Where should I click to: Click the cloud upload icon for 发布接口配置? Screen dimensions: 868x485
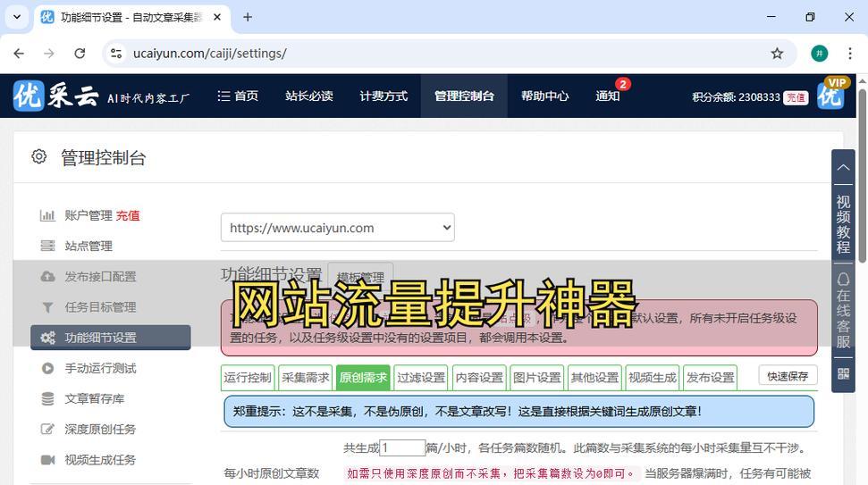47,277
